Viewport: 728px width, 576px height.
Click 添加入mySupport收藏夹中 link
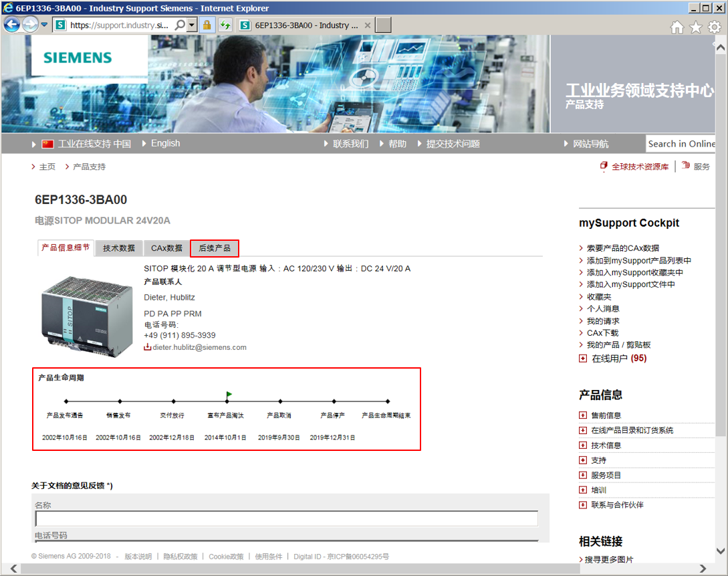(634, 273)
